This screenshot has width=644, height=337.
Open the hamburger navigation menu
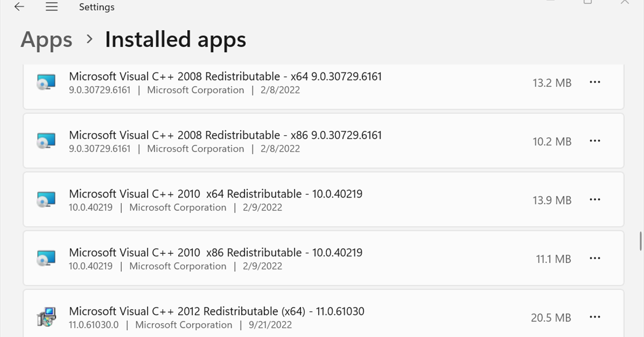[x=52, y=7]
